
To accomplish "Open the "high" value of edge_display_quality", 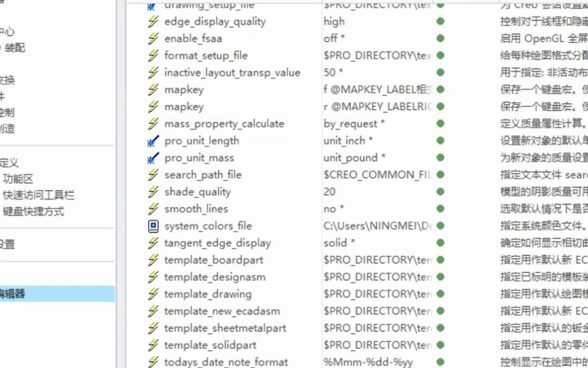I will 334,22.
